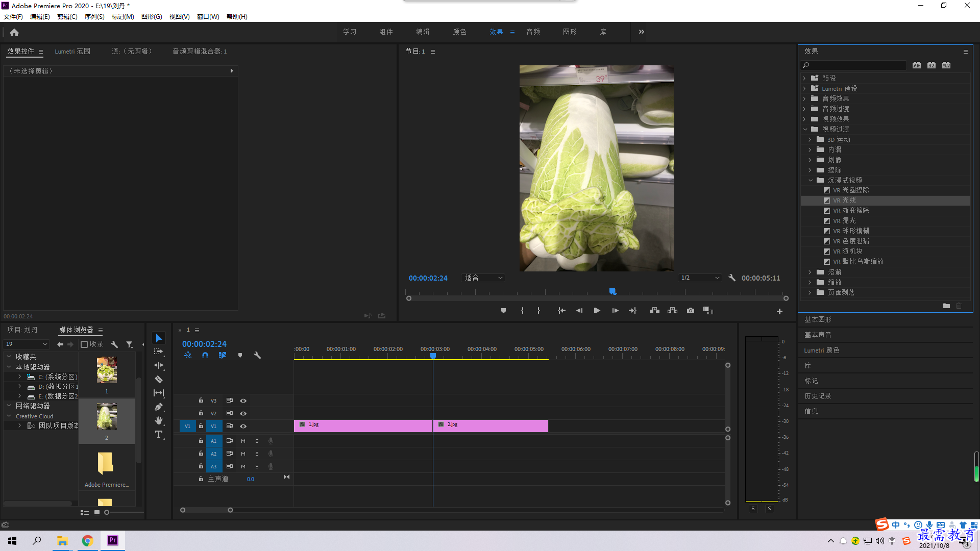
Task: Open the 1/2 playback resolution dropdown
Action: click(x=700, y=278)
